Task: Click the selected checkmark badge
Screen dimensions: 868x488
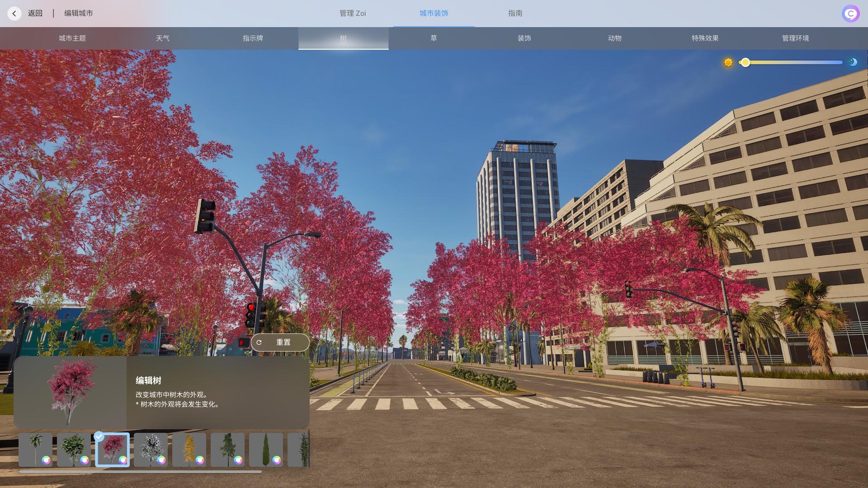Action: 99,436
